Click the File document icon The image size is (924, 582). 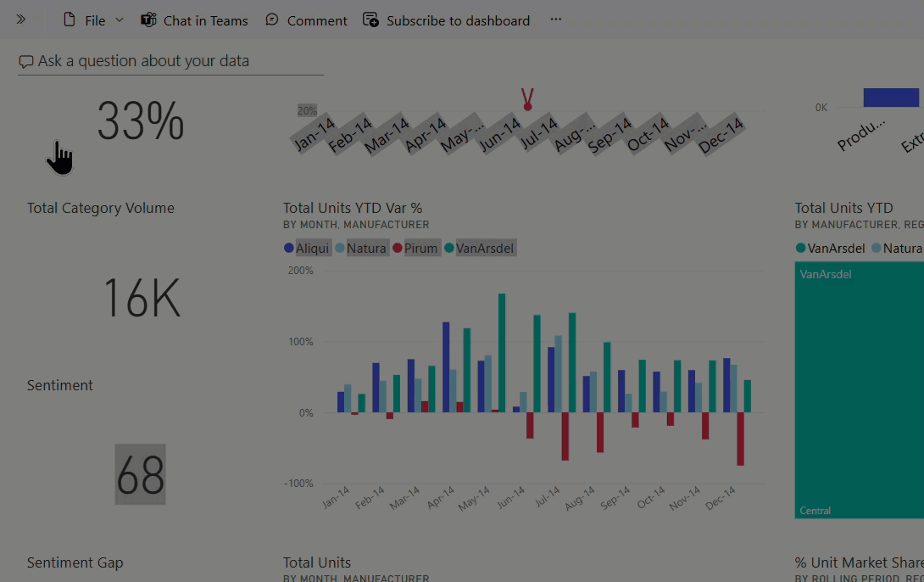[x=69, y=20]
